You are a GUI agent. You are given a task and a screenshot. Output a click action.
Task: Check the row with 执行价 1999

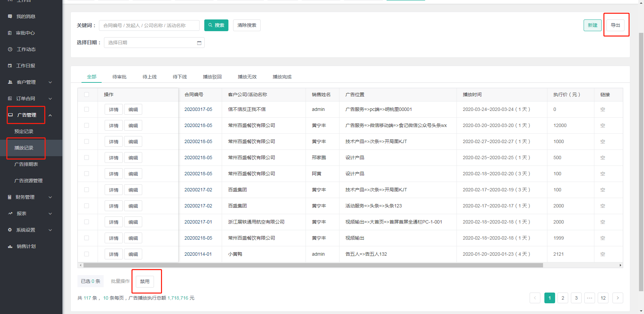pyautogui.click(x=87, y=238)
